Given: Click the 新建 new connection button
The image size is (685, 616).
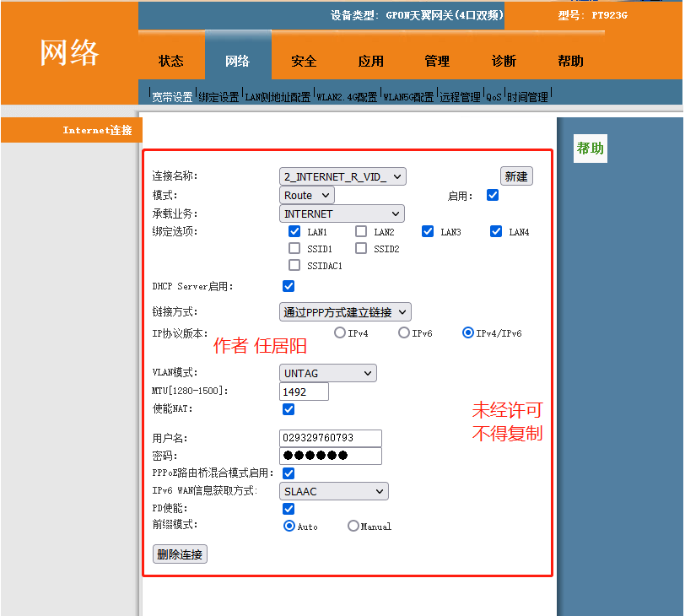Looking at the screenshot, I should click(516, 176).
